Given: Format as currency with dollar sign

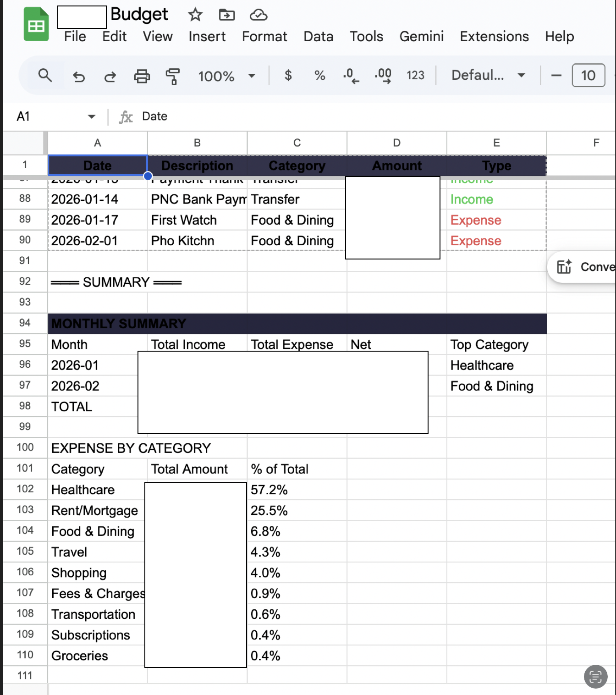Looking at the screenshot, I should [288, 75].
